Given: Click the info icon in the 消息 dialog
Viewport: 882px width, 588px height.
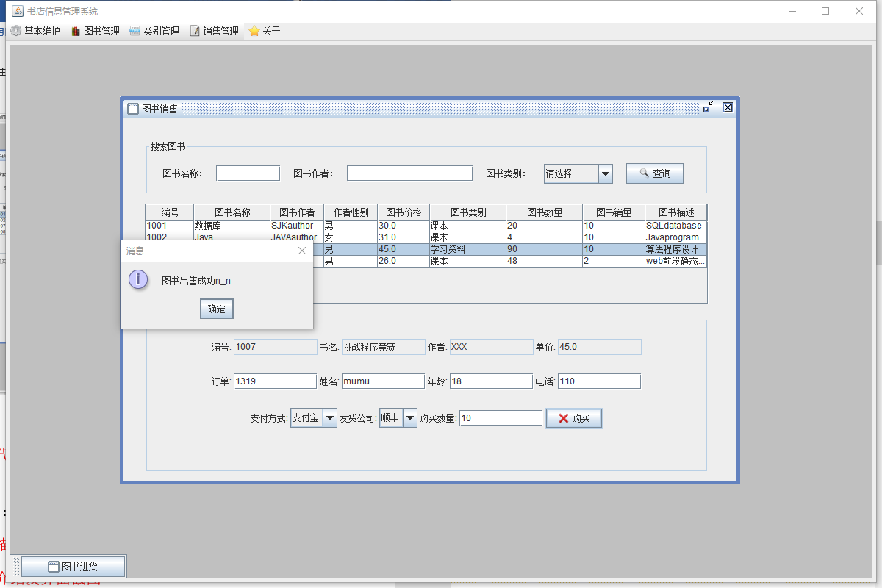Looking at the screenshot, I should [x=138, y=280].
